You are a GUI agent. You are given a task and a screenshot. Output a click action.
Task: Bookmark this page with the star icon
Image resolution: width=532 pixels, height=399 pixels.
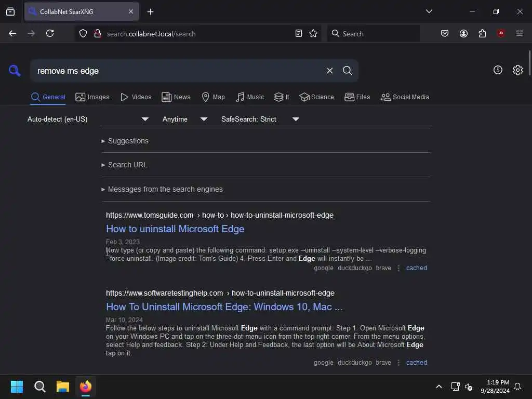click(x=313, y=33)
